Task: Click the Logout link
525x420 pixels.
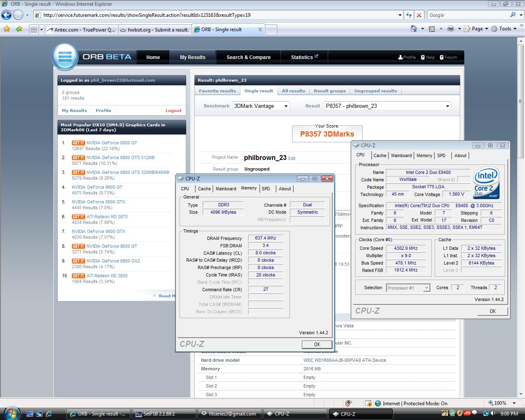Action: click(173, 110)
